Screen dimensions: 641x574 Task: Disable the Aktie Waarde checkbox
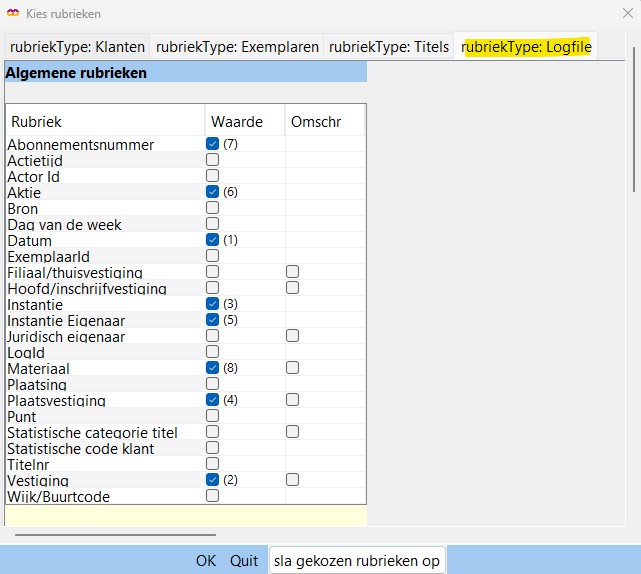212,192
